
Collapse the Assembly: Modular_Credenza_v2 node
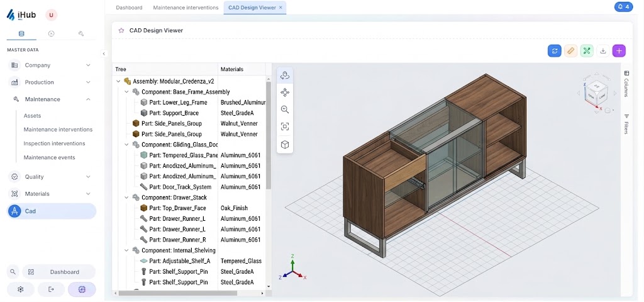pos(118,81)
